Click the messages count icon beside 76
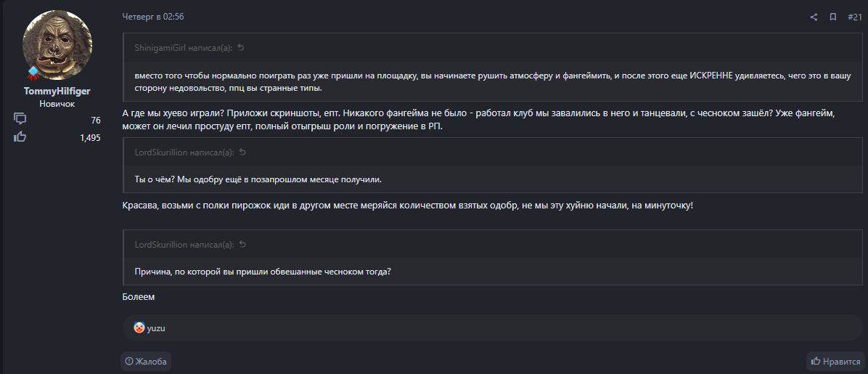Screen dimensions: 868x374 20,120
